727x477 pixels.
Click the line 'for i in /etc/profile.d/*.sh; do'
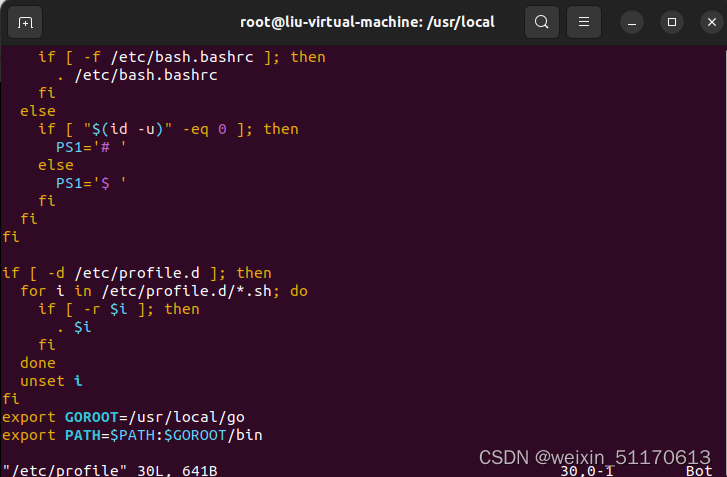[164, 291]
